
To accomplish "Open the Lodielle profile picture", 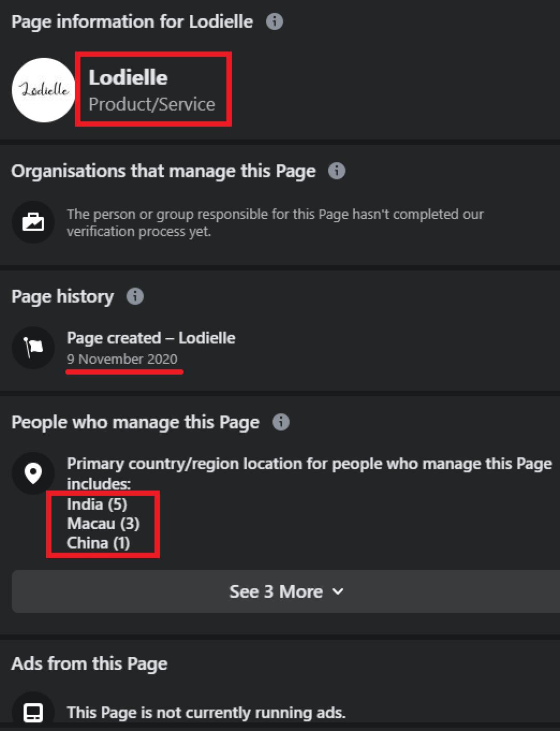I will 44,90.
